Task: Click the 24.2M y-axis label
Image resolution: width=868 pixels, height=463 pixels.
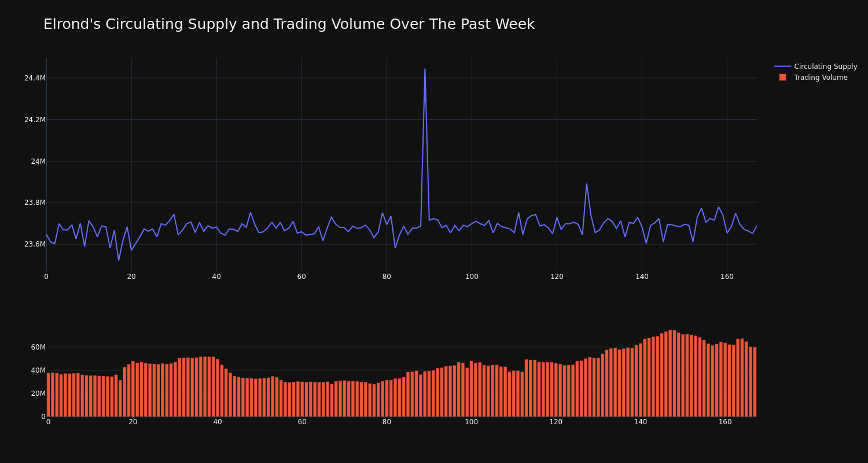Action: (x=35, y=120)
